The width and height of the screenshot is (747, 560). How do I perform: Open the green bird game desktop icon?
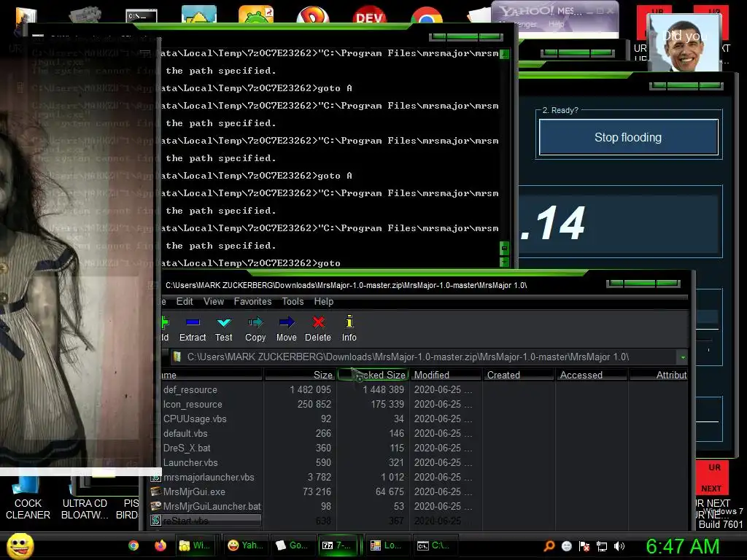[x=256, y=15]
